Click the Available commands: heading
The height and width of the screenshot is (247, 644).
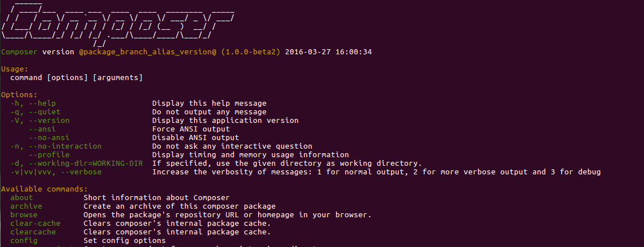point(44,189)
